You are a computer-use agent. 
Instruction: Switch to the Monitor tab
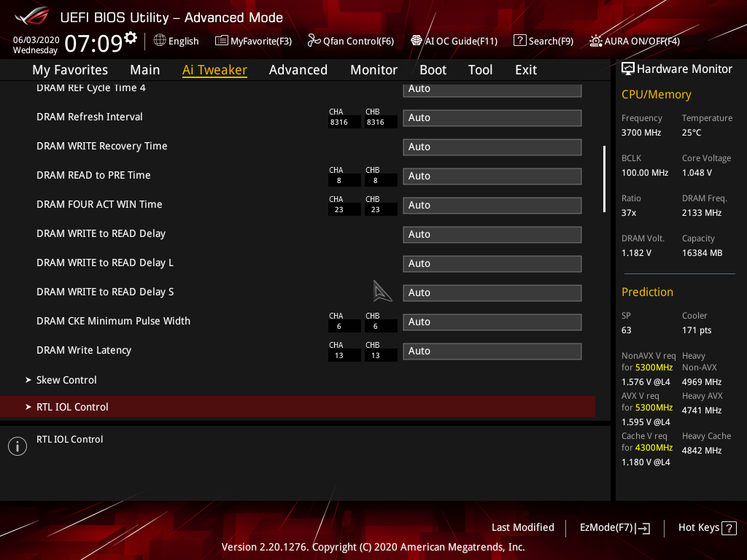tap(373, 69)
